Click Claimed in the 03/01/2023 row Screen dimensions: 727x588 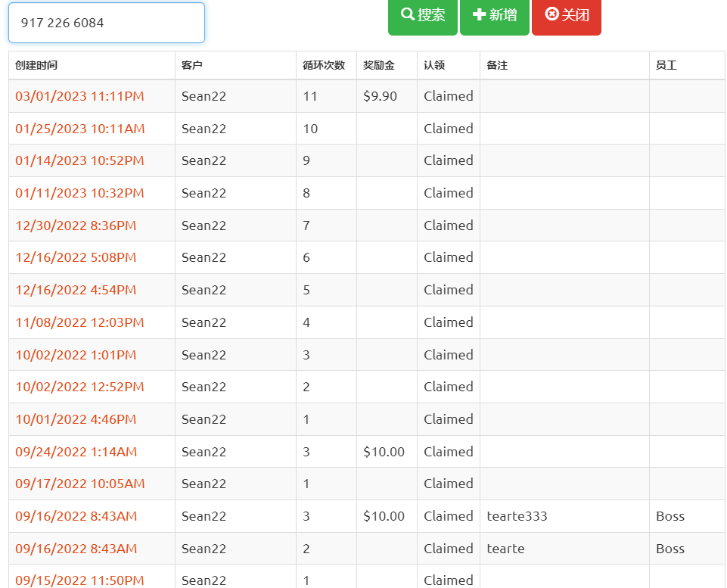coord(449,96)
